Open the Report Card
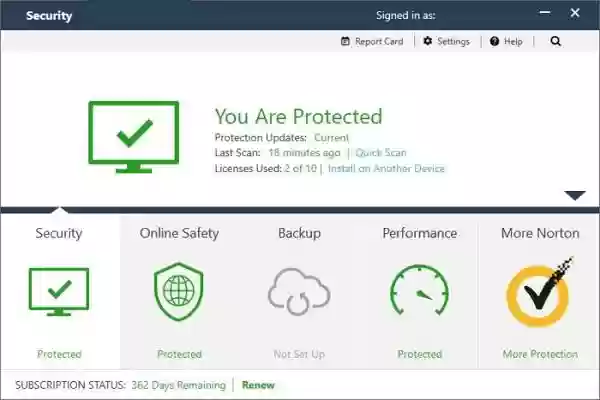Image resolution: width=600 pixels, height=400 pixels. pyautogui.click(x=372, y=41)
